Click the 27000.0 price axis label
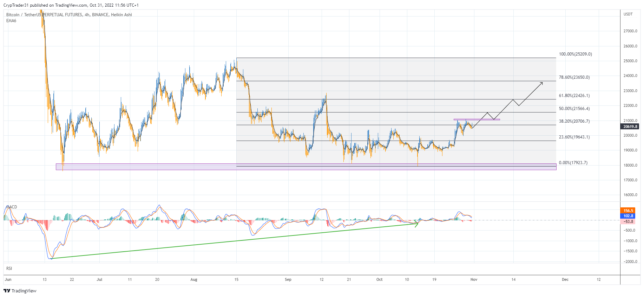 (630, 31)
